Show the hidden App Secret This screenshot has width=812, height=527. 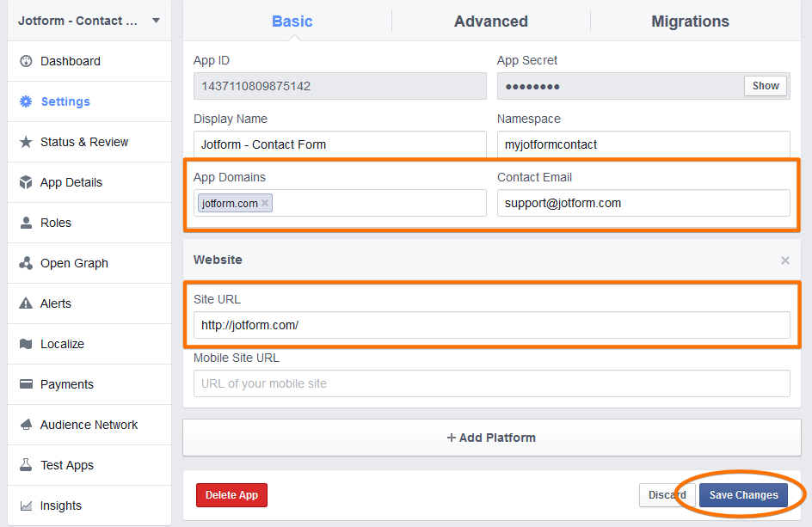pos(765,85)
